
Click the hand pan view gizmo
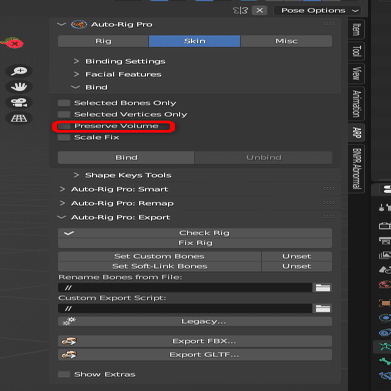coord(19,87)
